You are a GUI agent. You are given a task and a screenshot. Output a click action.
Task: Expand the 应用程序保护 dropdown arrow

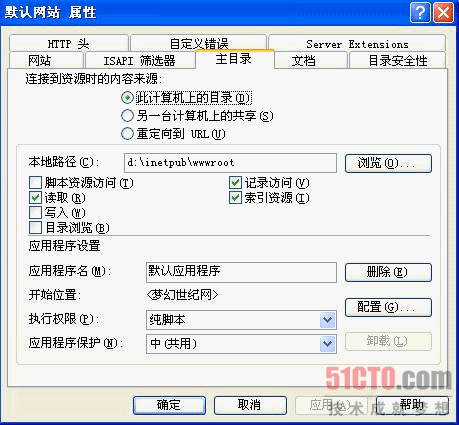click(x=327, y=344)
